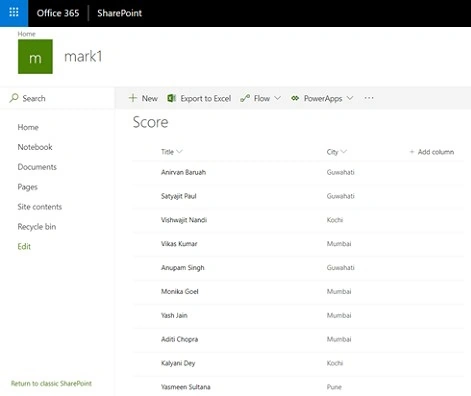Image resolution: width=471 pixels, height=396 pixels.
Task: Click the Home breadcrumb above the logo
Action: tap(26, 34)
